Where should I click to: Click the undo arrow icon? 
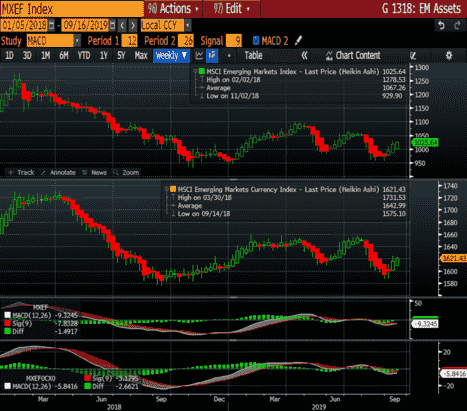pyautogui.click(x=441, y=26)
